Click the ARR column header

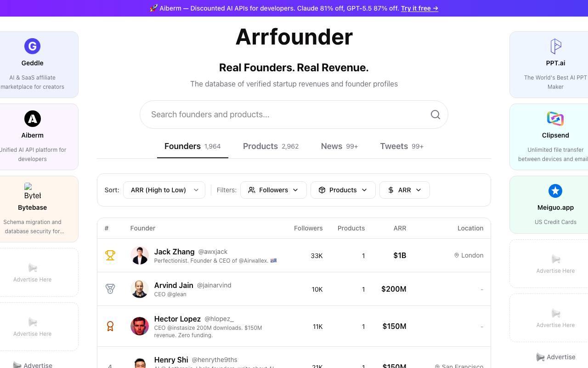400,228
